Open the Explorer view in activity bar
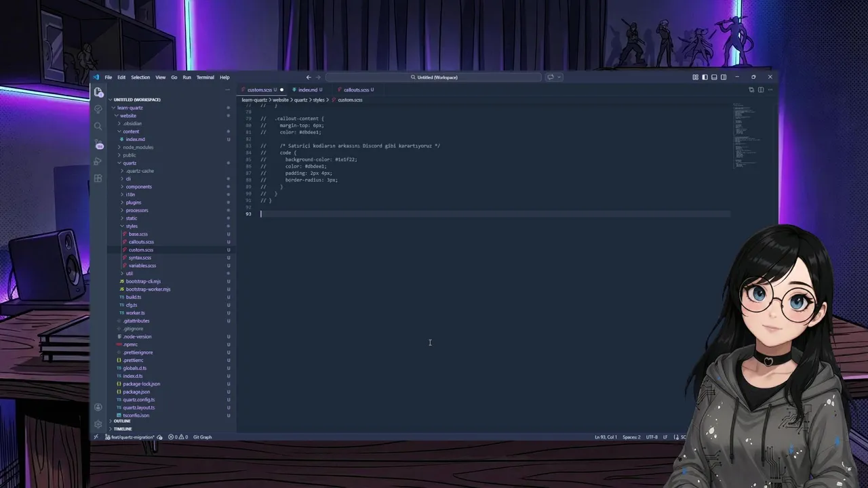The image size is (868, 488). tap(98, 92)
